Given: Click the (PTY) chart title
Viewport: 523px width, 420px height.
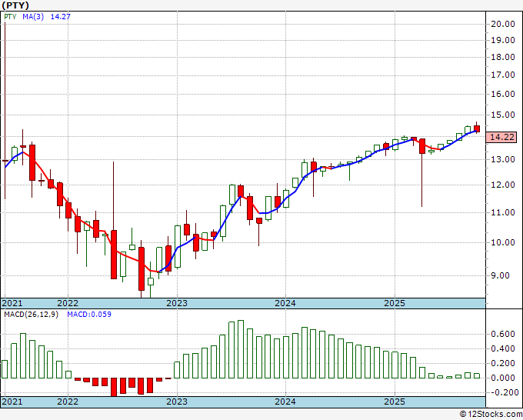Looking at the screenshot, I should coord(15,5).
